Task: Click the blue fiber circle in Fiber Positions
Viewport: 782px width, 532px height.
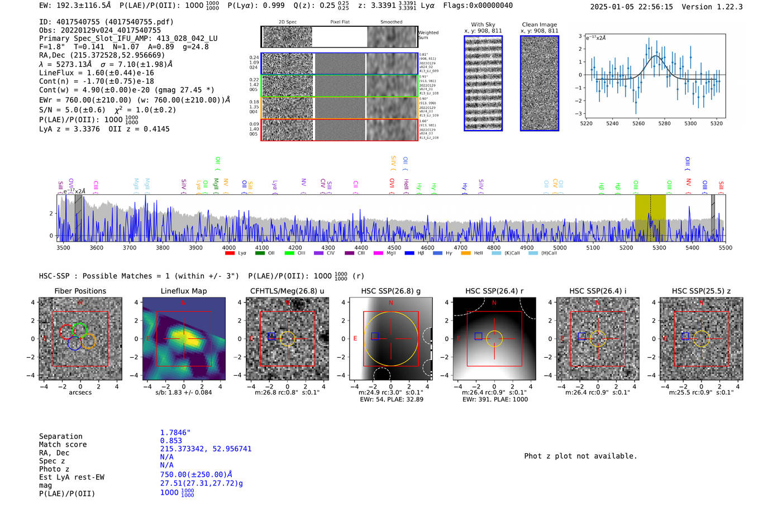Action: (75, 343)
